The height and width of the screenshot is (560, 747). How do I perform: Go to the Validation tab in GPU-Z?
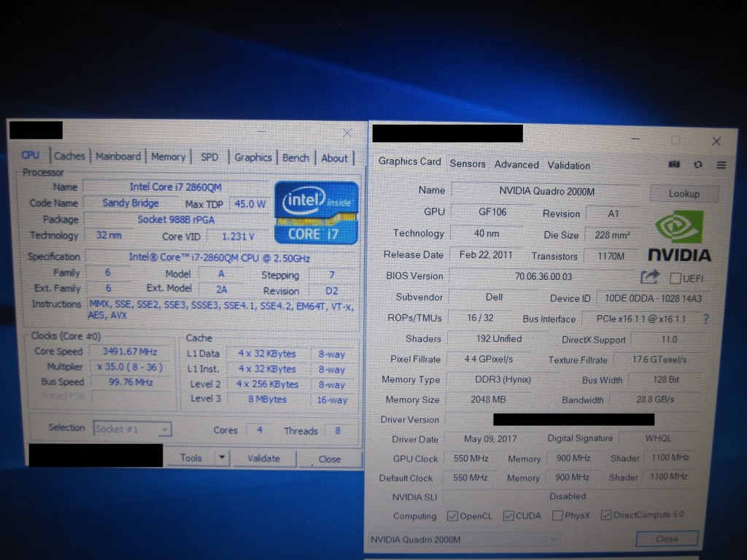click(568, 166)
